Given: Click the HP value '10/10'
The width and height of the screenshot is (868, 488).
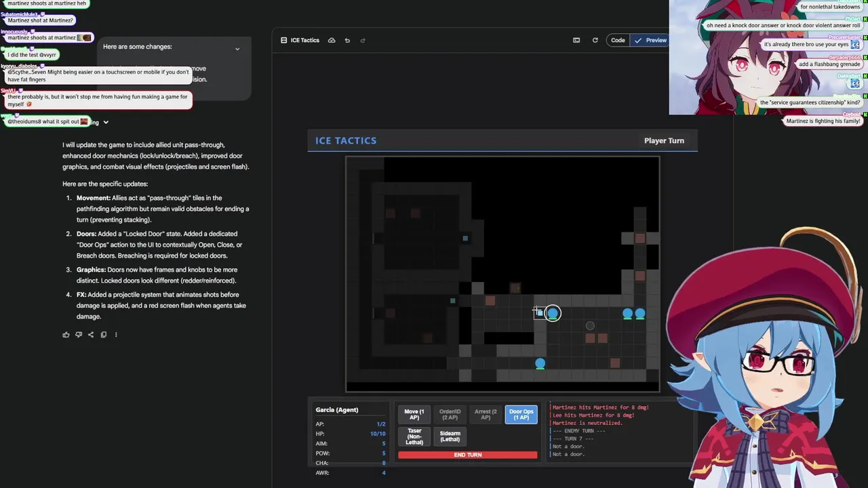Looking at the screenshot, I should (x=378, y=434).
